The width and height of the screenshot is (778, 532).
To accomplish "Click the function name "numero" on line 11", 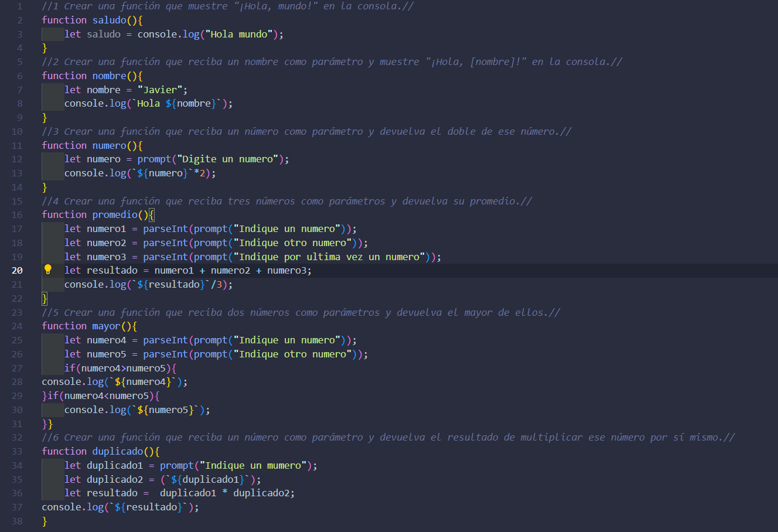I will pyautogui.click(x=109, y=145).
